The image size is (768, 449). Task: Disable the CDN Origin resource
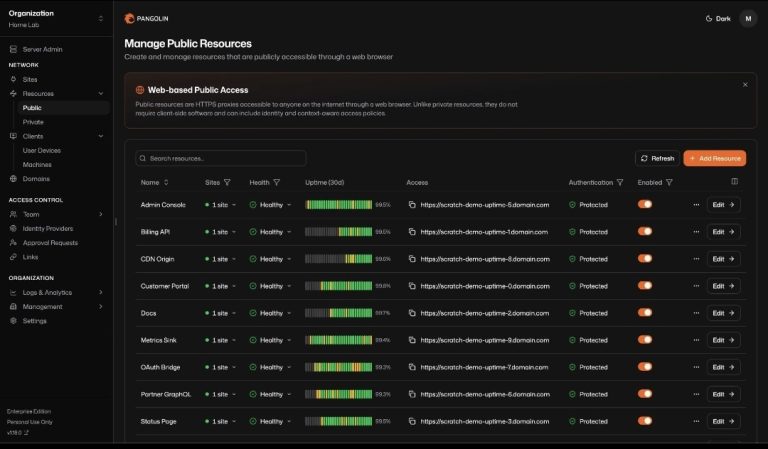point(645,259)
